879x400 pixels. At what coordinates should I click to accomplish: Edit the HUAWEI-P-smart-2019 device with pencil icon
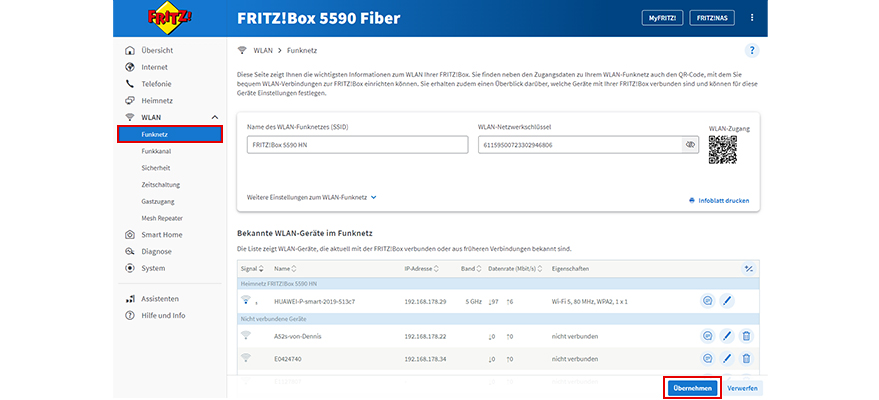[x=727, y=300]
